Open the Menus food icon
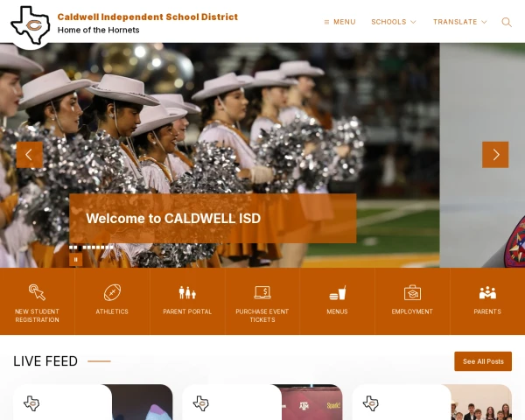The image size is (525, 420). click(x=337, y=292)
